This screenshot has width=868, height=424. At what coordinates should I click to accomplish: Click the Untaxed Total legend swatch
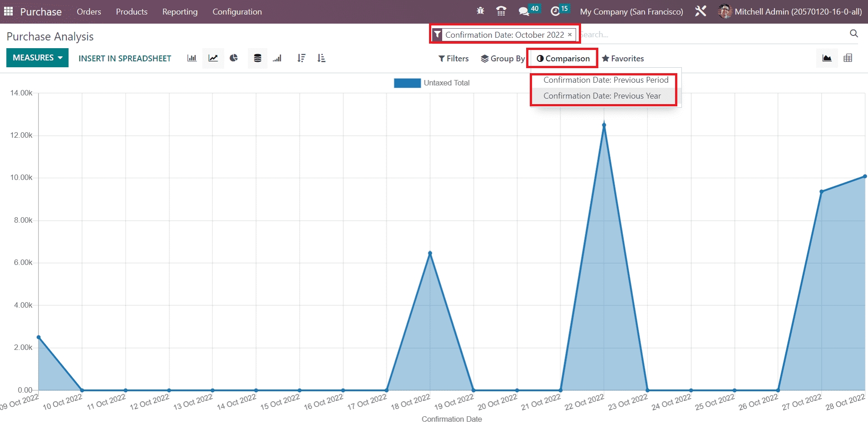(407, 83)
